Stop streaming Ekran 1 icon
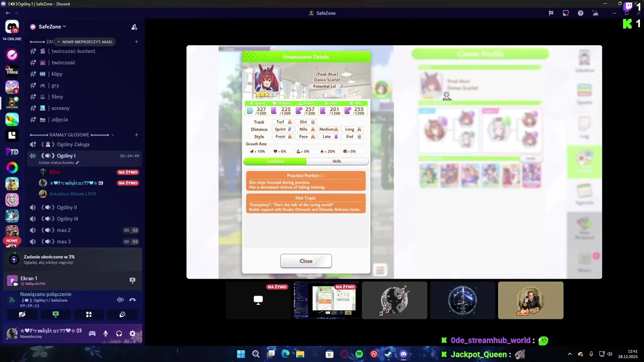Viewport: 644px width, 362px height. pos(132,280)
